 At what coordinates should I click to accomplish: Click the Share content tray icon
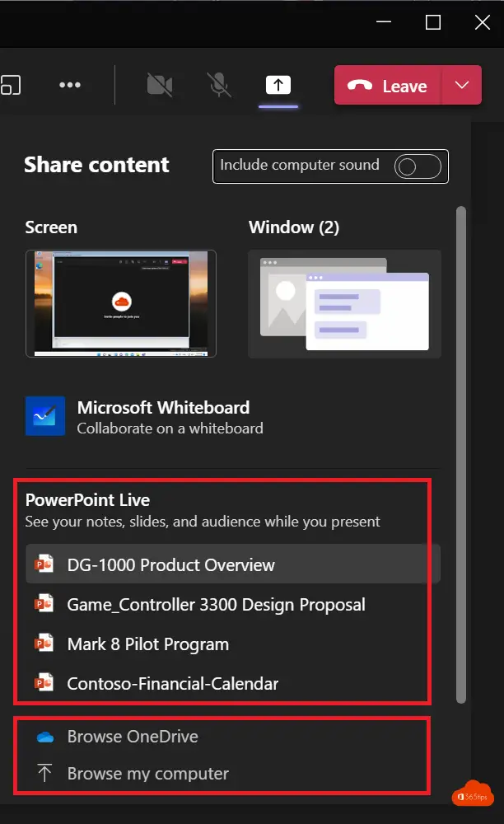coord(278,85)
